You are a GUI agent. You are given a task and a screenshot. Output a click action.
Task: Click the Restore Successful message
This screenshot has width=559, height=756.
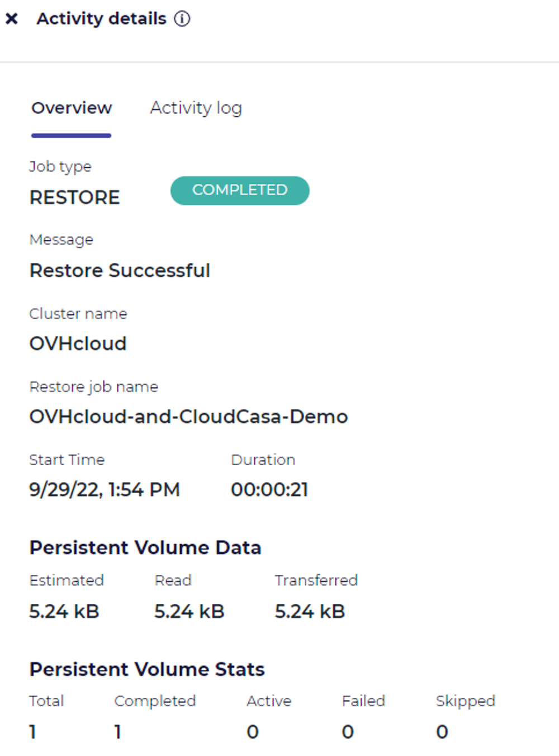coord(120,271)
